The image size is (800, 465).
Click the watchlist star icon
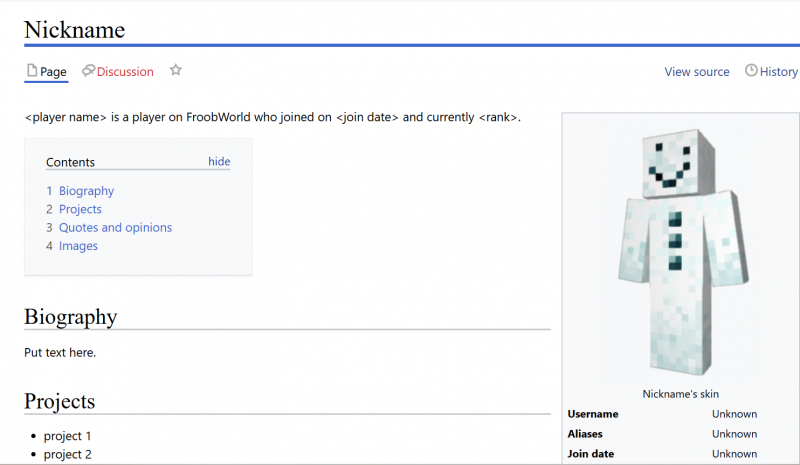pyautogui.click(x=176, y=70)
